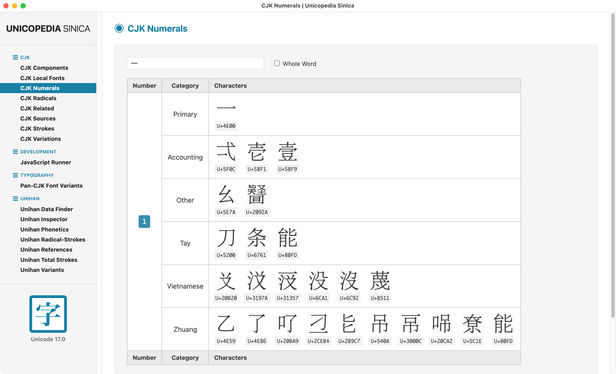Click Vietnamese character 没
Image resolution: width=616 pixels, height=374 pixels.
318,280
